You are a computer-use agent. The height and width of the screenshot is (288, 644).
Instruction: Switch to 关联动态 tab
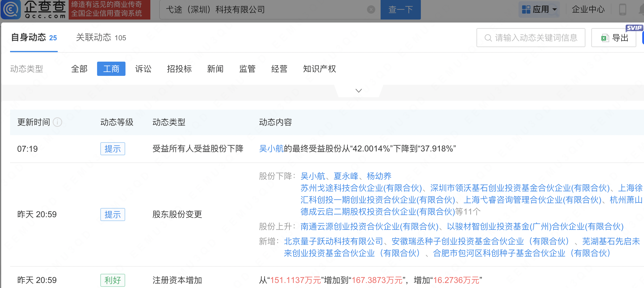101,38
